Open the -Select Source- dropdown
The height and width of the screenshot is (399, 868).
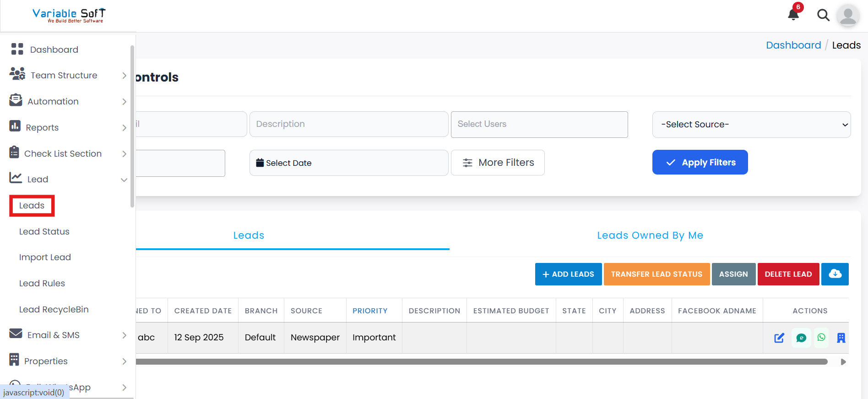(751, 125)
